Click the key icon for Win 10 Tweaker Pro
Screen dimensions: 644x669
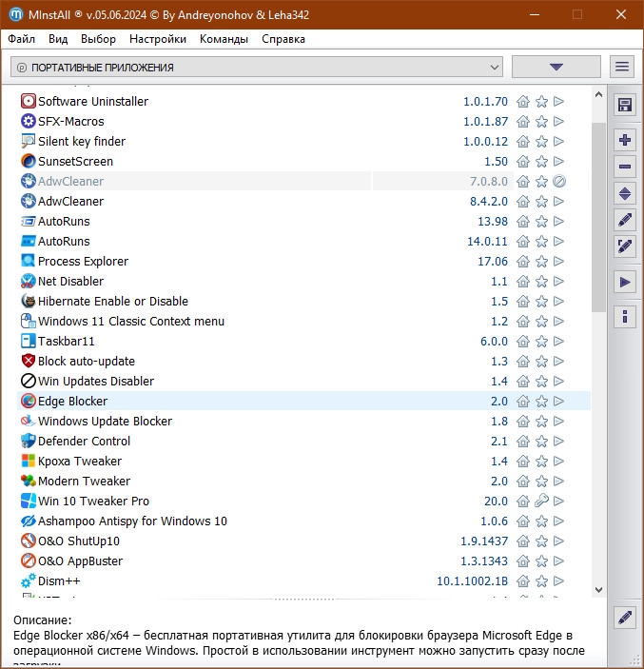pos(541,501)
